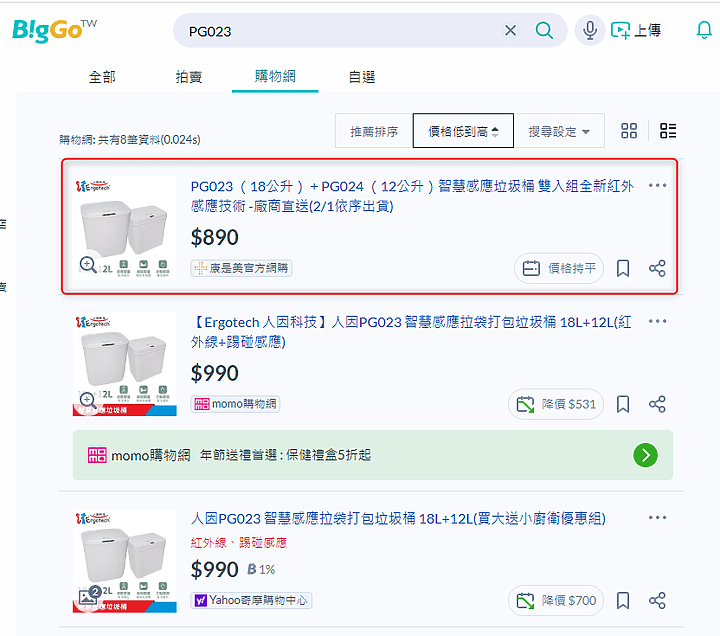Clear the PG023 search text
Screen dimensions: 720x636
510,30
